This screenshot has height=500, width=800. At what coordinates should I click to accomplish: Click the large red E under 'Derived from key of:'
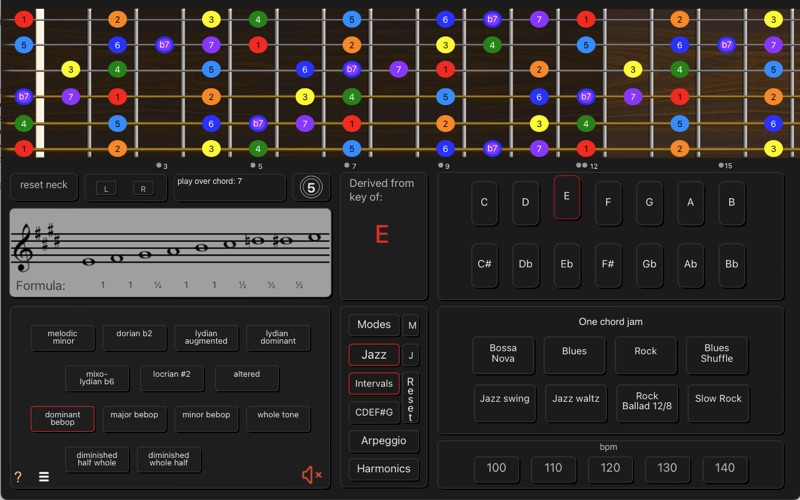click(382, 235)
